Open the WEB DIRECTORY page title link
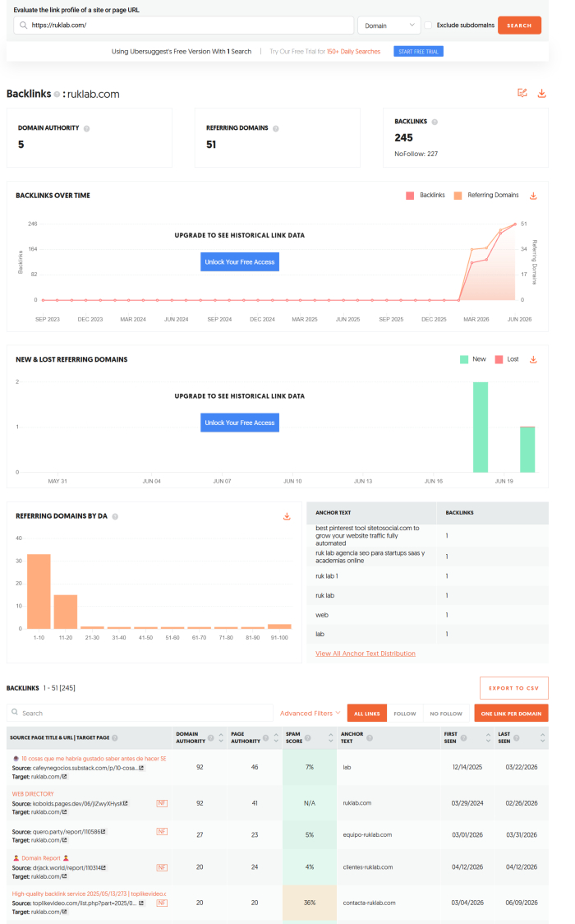Image resolution: width=575 pixels, height=924 pixels. [x=32, y=794]
